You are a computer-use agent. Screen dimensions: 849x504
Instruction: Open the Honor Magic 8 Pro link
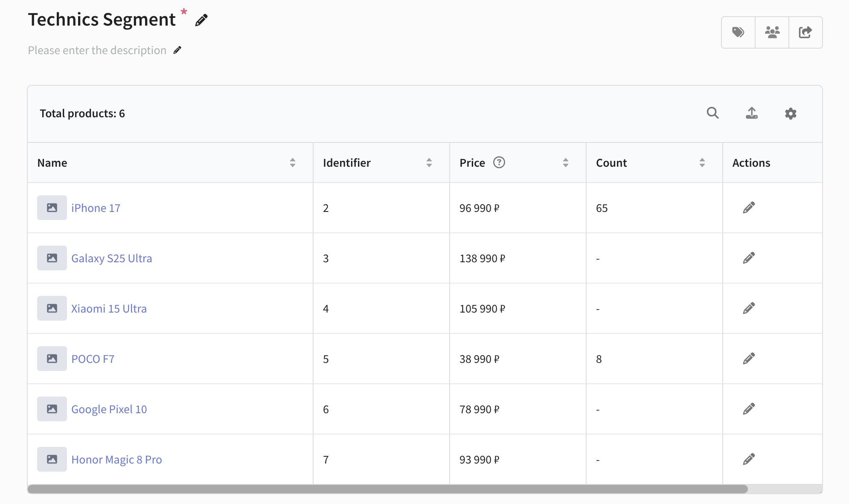pos(116,460)
